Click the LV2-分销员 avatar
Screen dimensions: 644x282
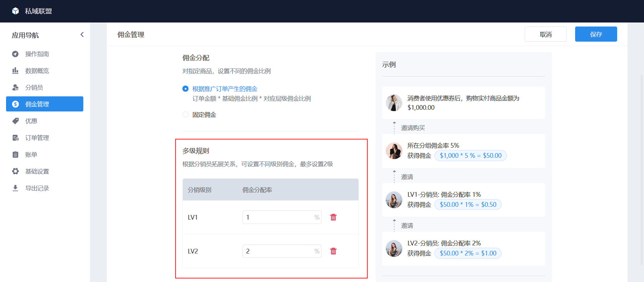tap(394, 248)
